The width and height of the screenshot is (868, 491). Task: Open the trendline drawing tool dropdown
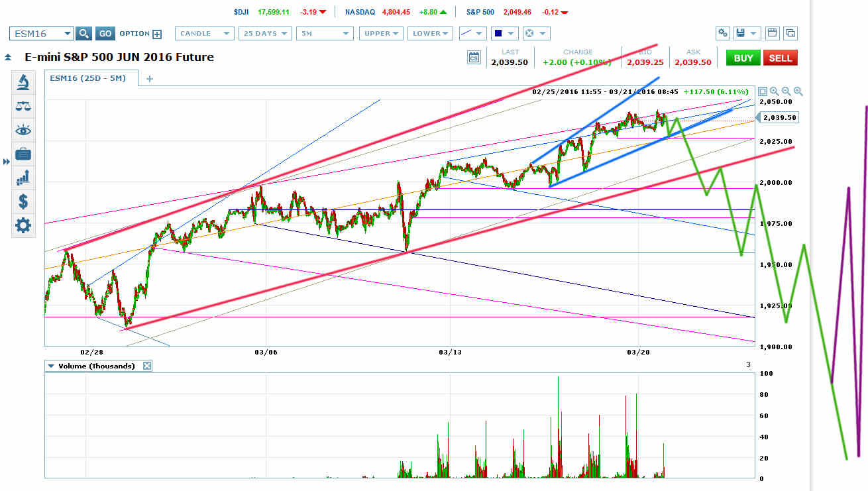click(472, 33)
